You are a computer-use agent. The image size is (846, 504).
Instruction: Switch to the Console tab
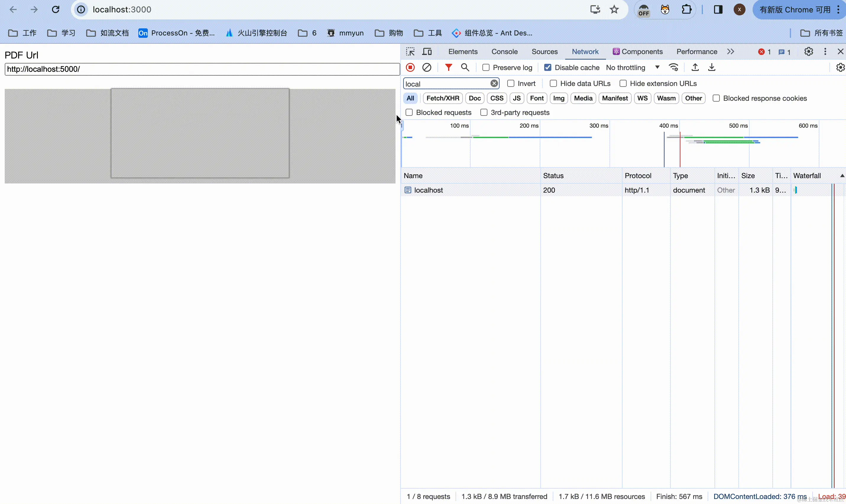[504, 52]
